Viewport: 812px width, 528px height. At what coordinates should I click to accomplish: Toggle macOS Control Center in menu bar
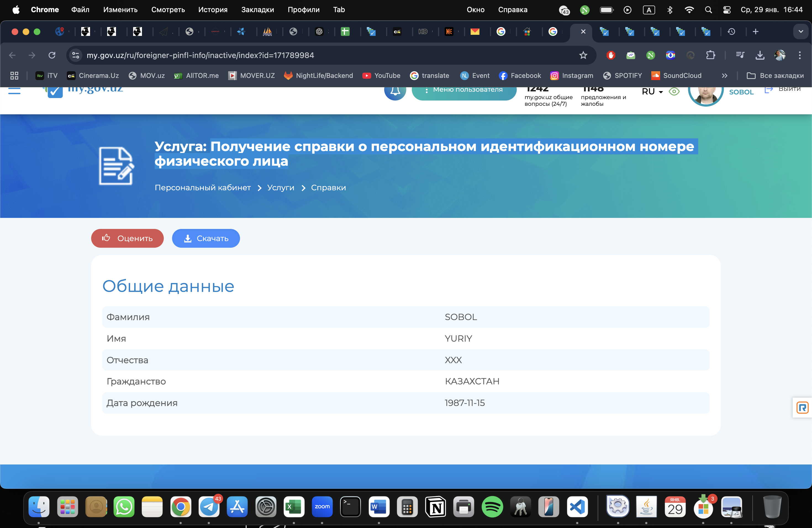pos(727,10)
